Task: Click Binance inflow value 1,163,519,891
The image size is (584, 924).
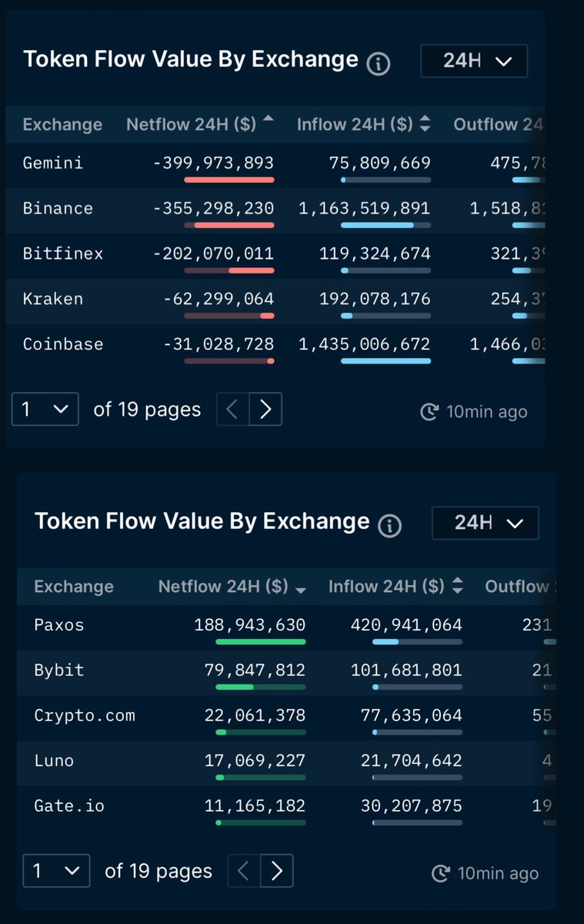Action: [365, 208]
